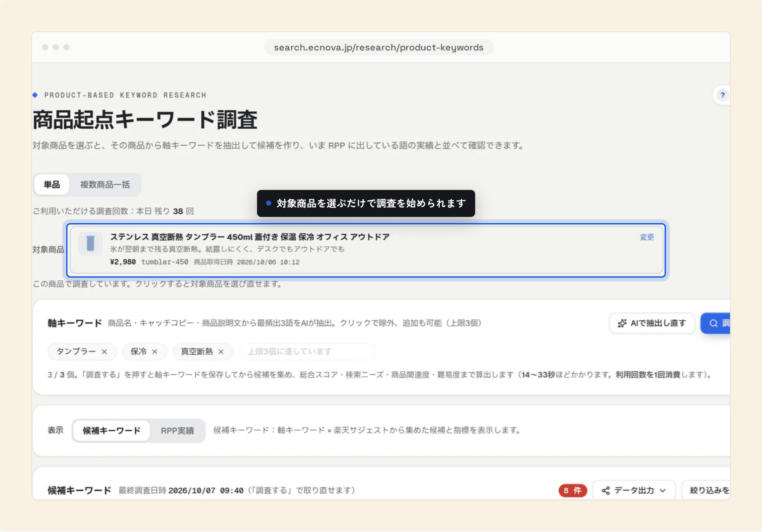The image size is (762, 532).
Task: Click the tumbler product thumbnail
Action: pyautogui.click(x=90, y=244)
